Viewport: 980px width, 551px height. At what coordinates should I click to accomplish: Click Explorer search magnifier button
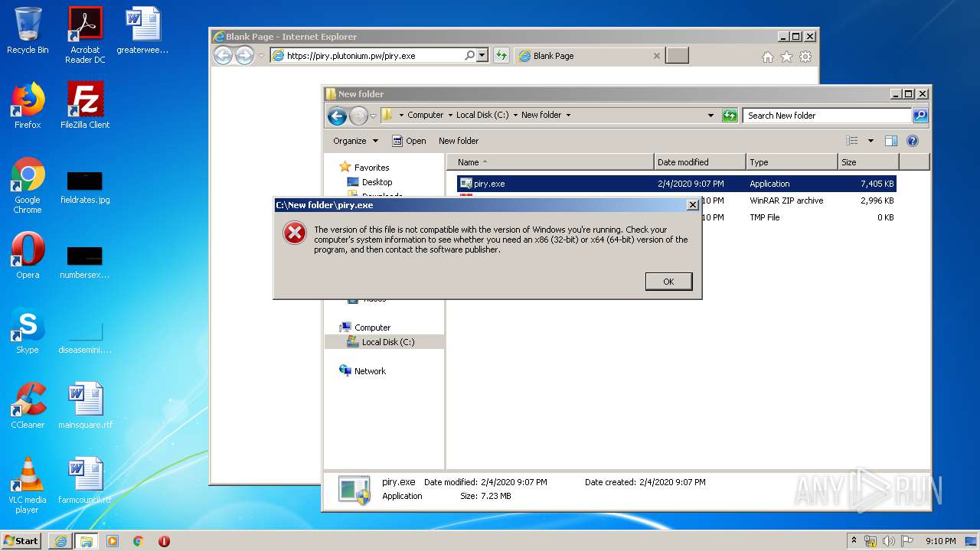point(920,116)
